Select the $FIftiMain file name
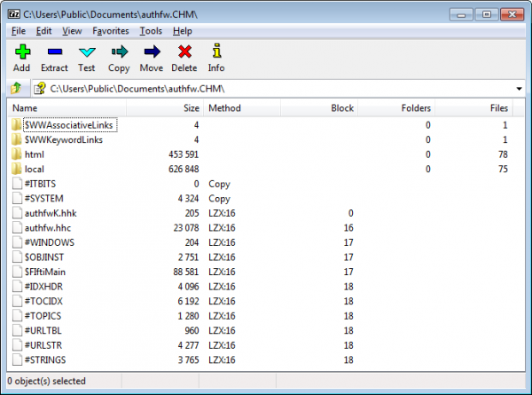The width and height of the screenshot is (532, 395). [45, 272]
